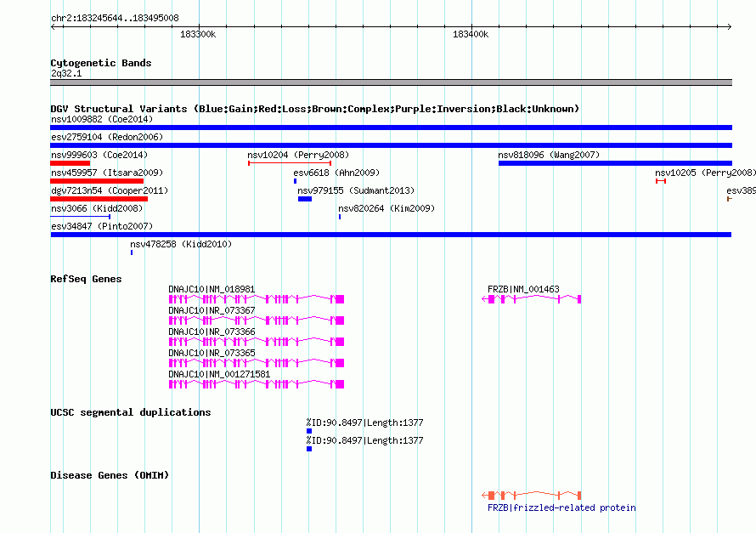
Task: Open DNAJC10|NM_018981 transcript label
Action: [x=212, y=289]
